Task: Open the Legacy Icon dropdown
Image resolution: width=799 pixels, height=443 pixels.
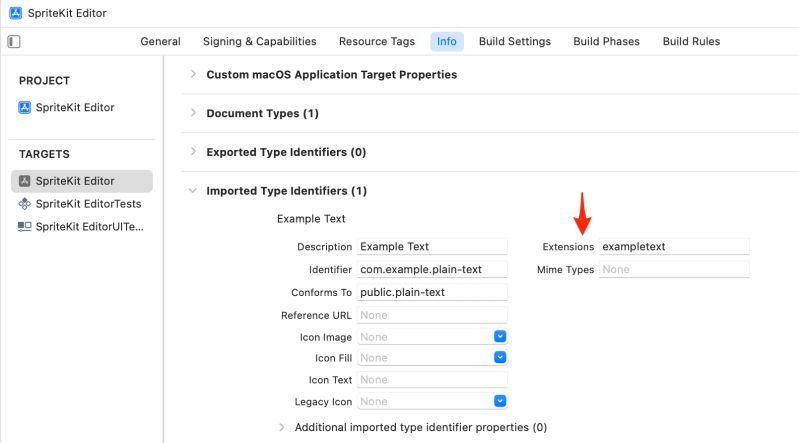Action: [x=500, y=401]
